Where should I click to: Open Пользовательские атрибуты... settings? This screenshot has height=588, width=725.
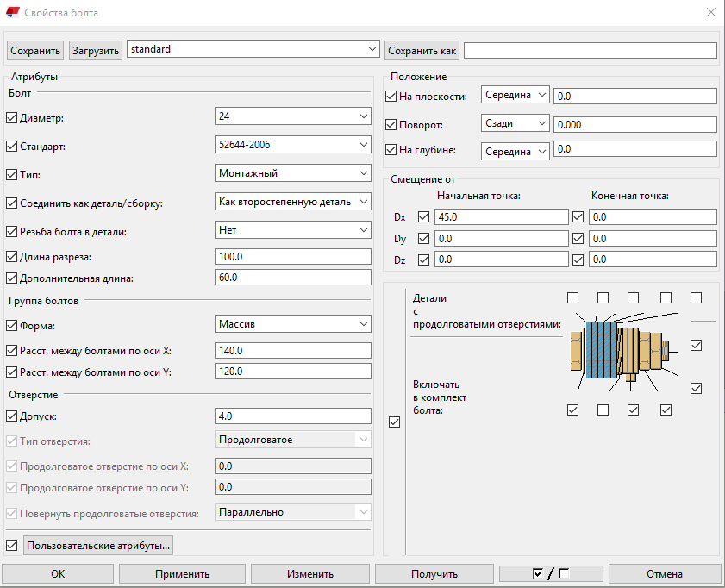click(99, 545)
